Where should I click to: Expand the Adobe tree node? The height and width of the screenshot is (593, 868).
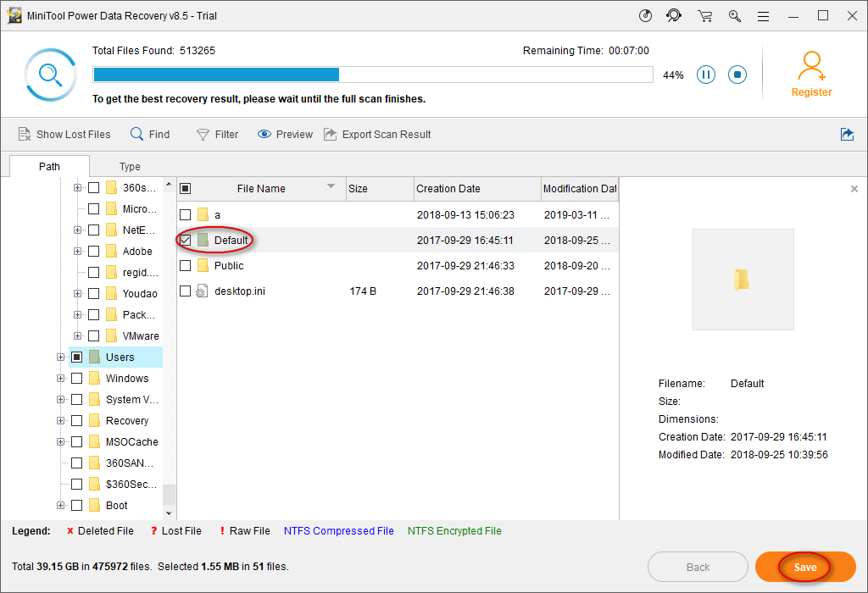click(77, 251)
